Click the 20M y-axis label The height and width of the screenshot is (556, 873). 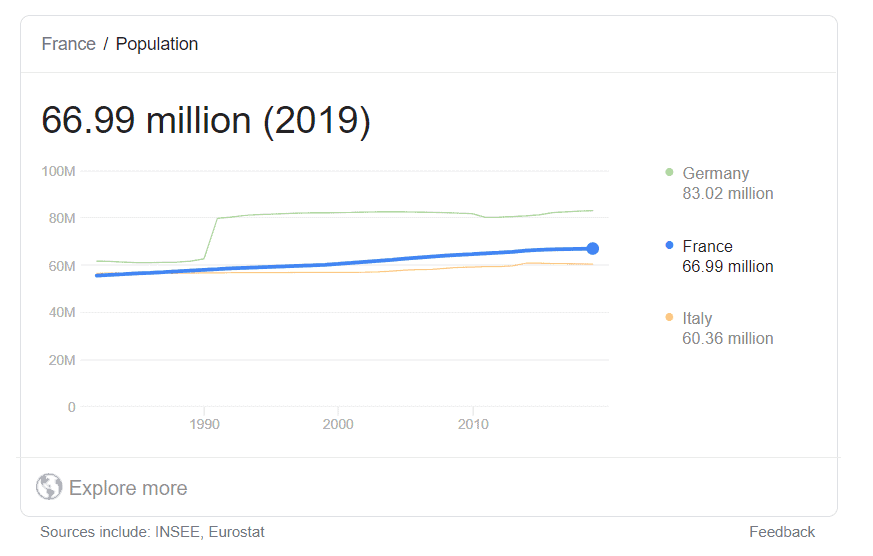62,360
